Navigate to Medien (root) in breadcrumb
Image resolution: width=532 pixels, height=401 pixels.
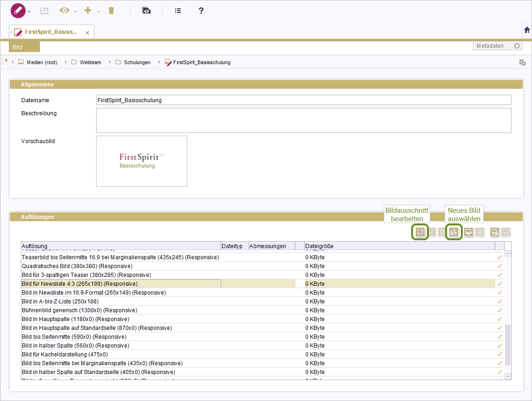pyautogui.click(x=42, y=62)
